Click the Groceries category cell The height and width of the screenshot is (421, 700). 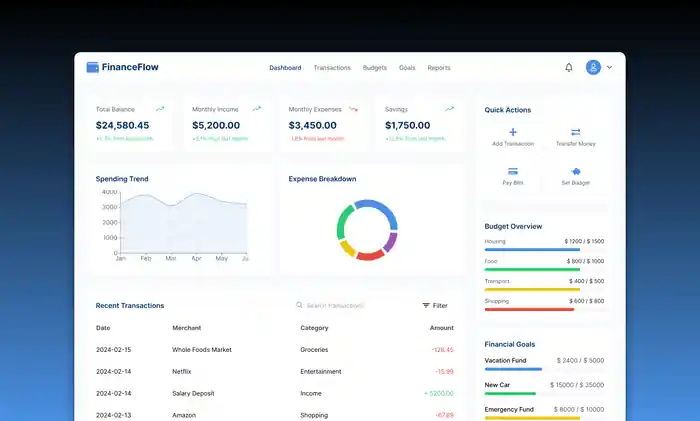click(314, 350)
